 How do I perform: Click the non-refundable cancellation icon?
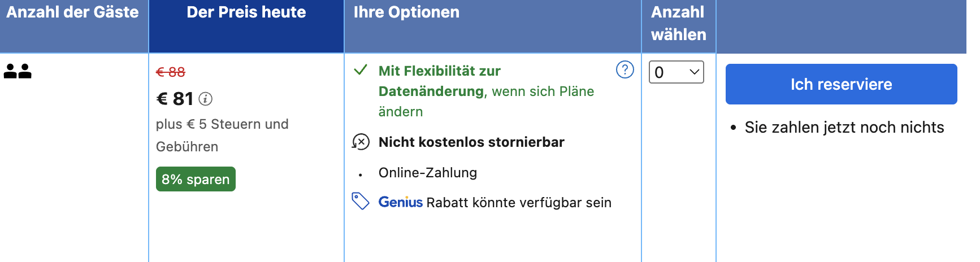(361, 142)
